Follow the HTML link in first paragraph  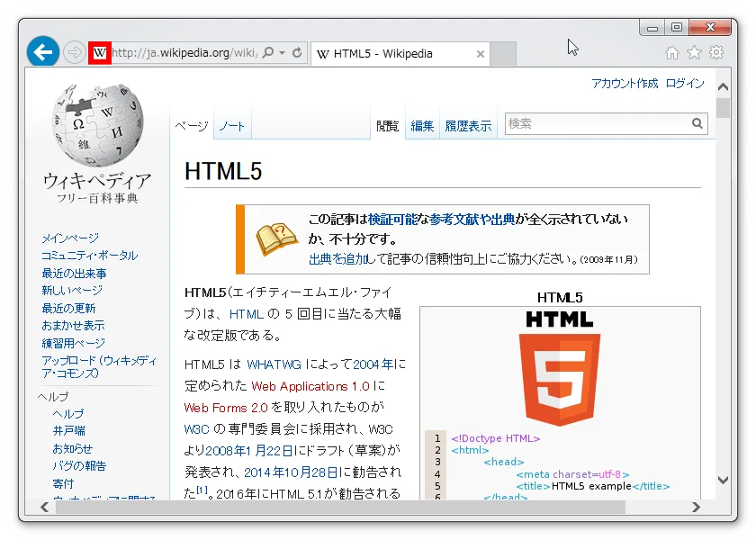[247, 314]
